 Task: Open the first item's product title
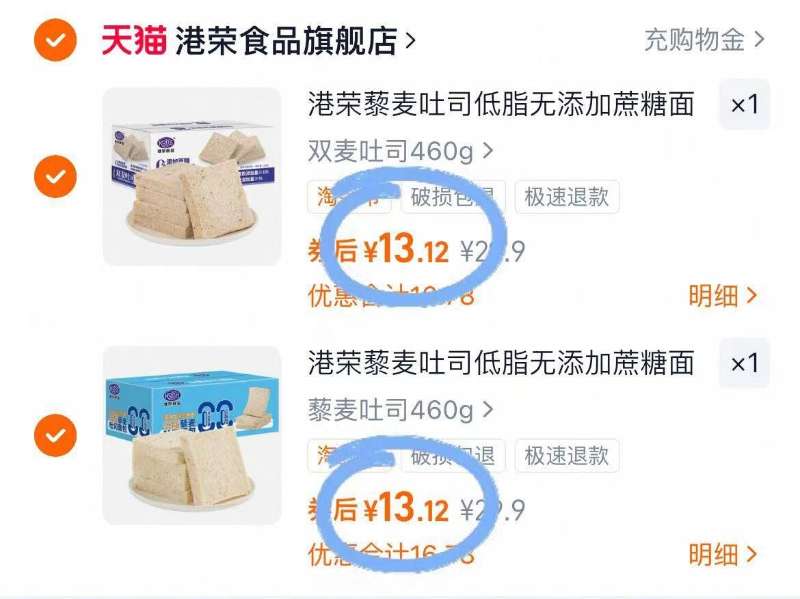point(501,104)
